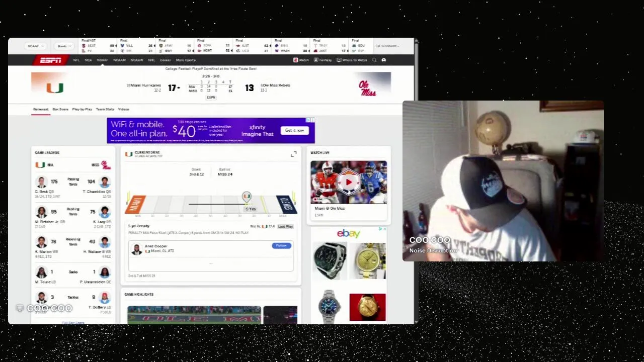The image size is (644, 362).
Task: Click the silver watch in eBay ad
Action: [330, 306]
